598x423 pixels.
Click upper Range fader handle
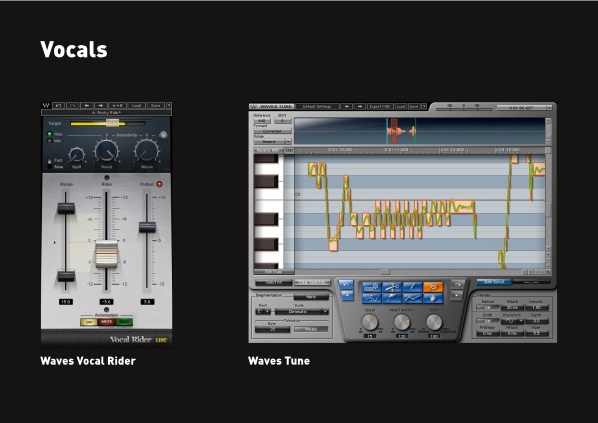point(66,208)
